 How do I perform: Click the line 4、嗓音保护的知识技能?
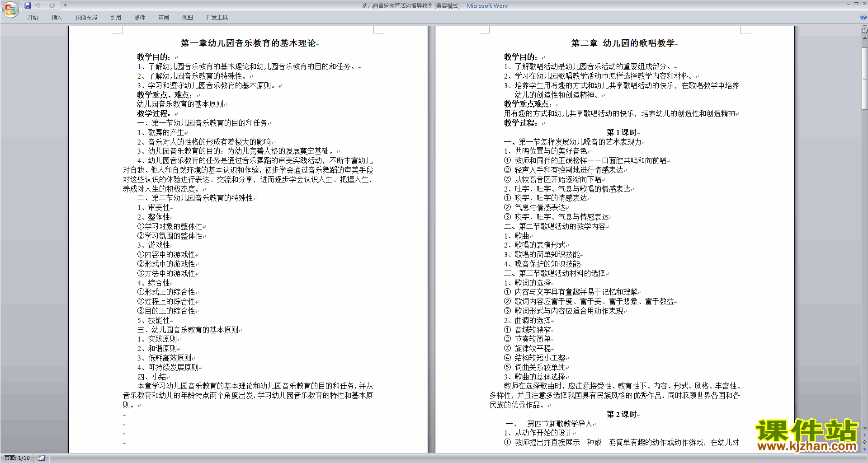tap(542, 264)
